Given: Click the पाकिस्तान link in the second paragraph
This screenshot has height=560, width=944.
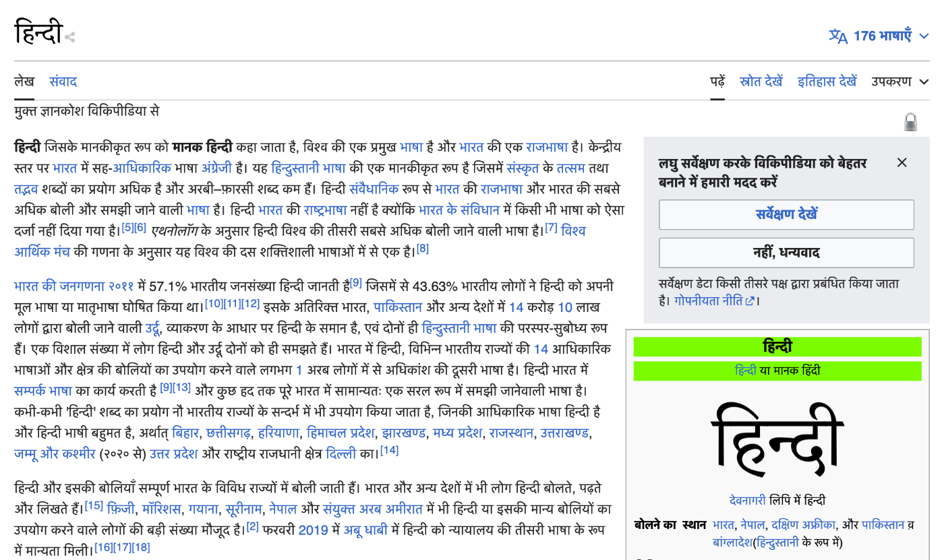Looking at the screenshot, I should (x=398, y=307).
